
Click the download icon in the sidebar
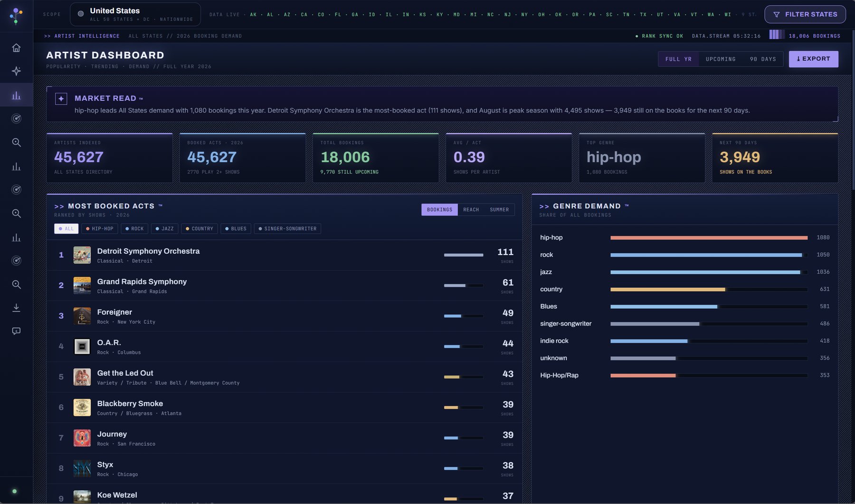(x=16, y=308)
